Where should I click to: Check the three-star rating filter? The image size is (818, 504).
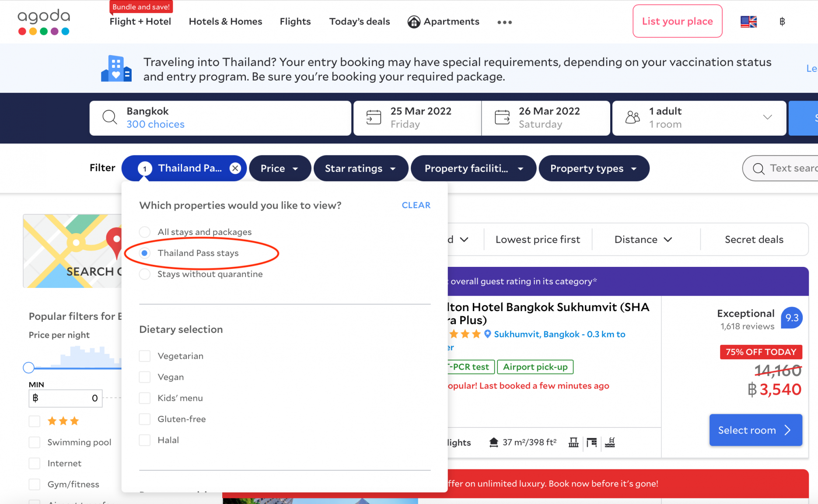coord(35,421)
